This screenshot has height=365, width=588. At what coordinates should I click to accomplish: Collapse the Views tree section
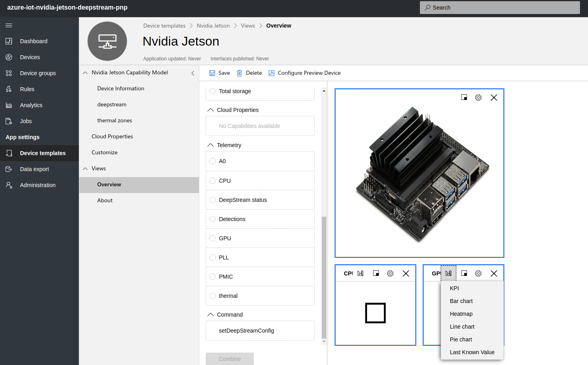85,169
